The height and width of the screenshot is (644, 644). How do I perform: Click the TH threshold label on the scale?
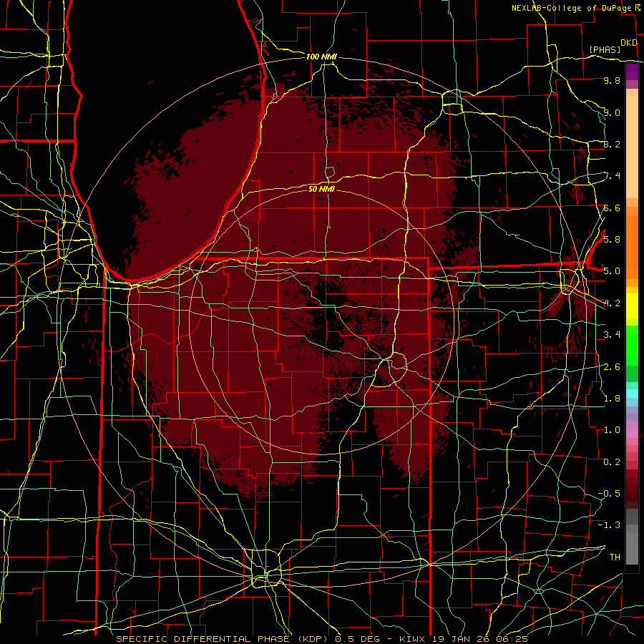615,557
